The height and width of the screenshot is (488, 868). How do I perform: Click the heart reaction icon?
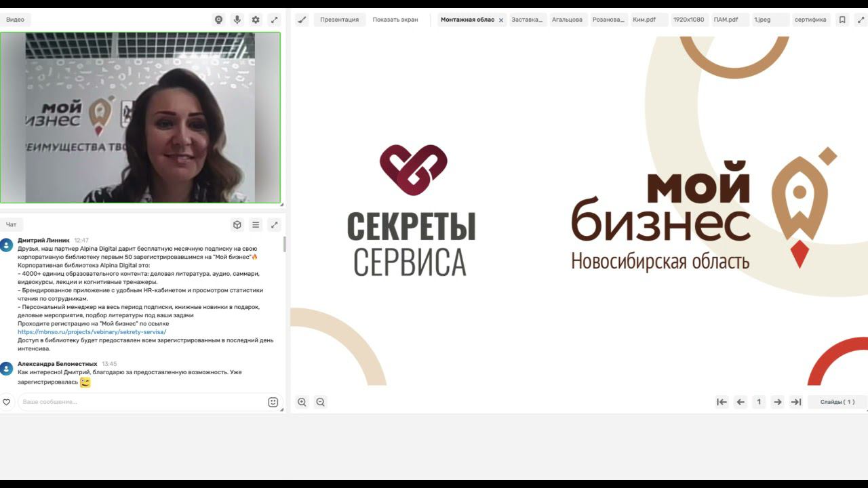(7, 402)
